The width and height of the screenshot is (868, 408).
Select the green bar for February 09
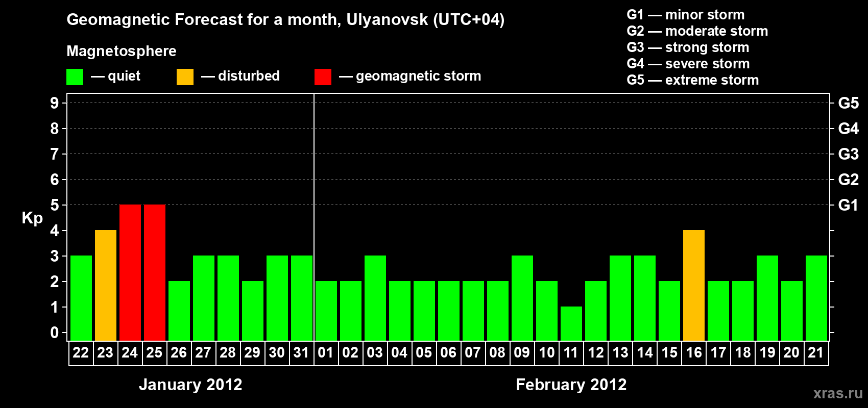522,298
